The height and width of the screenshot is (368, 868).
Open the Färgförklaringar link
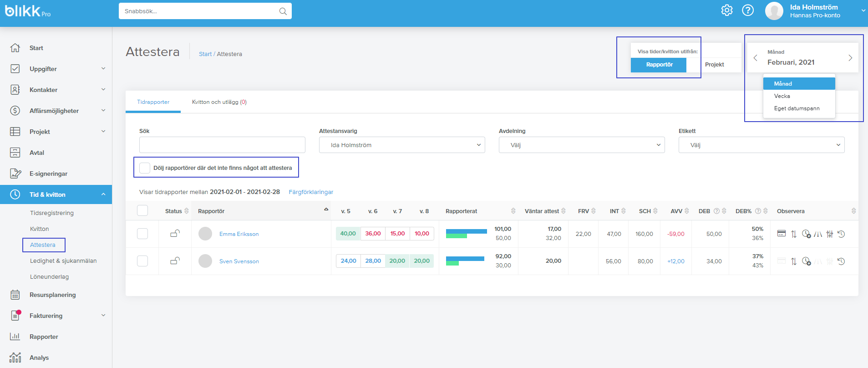point(311,192)
